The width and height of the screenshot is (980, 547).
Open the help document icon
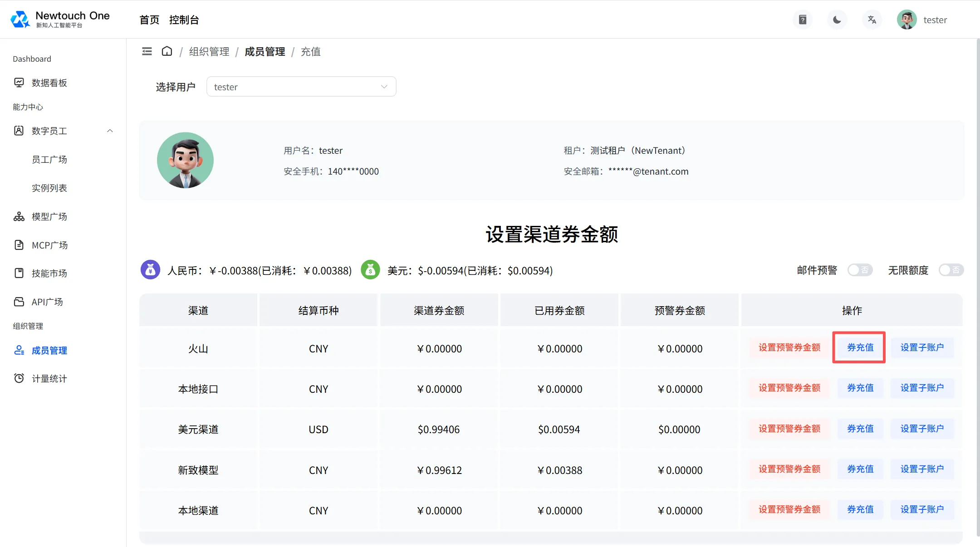[803, 20]
